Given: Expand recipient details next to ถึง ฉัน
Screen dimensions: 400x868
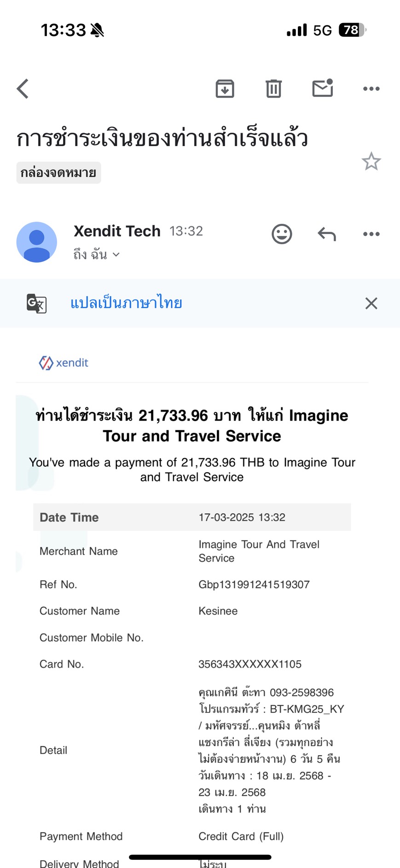Looking at the screenshot, I should tap(116, 254).
